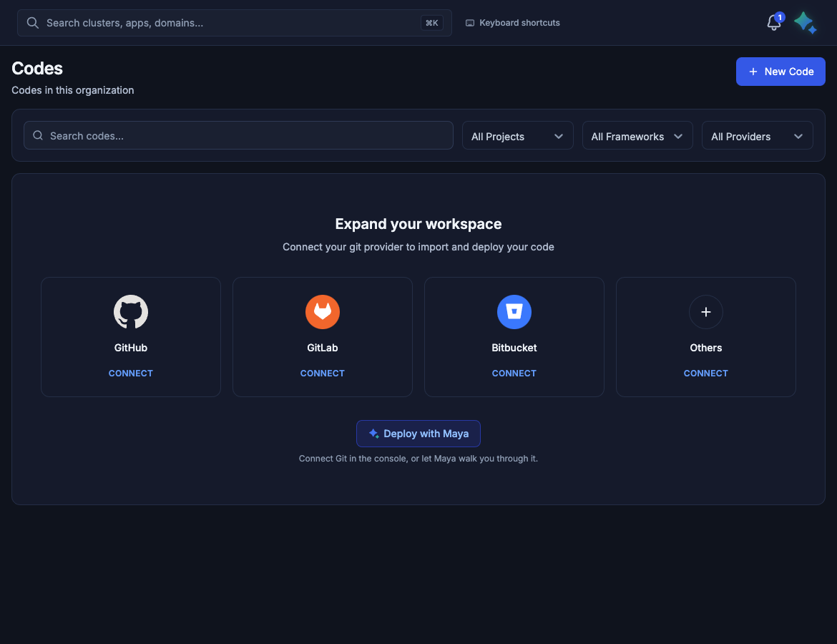Click the magnifier icon in Search codes
Screen dimensions: 837x644
pyautogui.click(x=38, y=136)
